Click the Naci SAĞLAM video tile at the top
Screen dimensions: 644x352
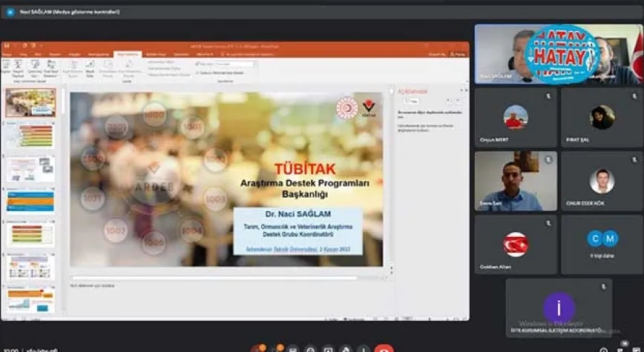coord(559,54)
